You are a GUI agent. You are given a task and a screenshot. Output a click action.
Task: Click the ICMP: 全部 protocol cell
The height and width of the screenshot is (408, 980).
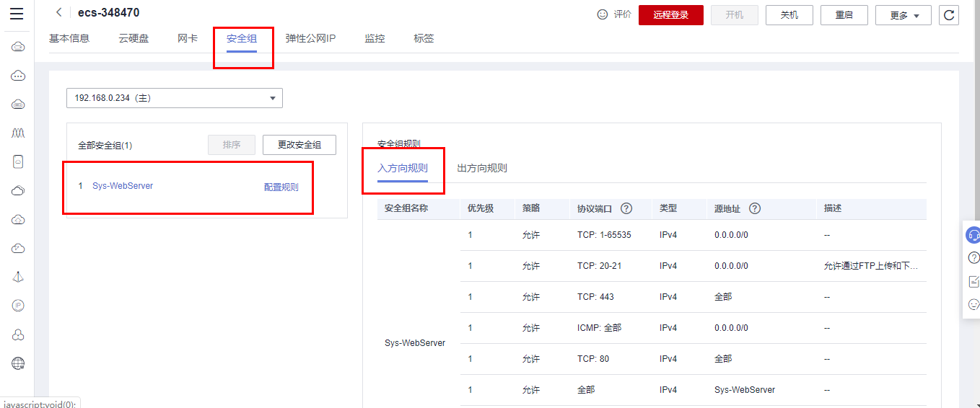tap(599, 328)
